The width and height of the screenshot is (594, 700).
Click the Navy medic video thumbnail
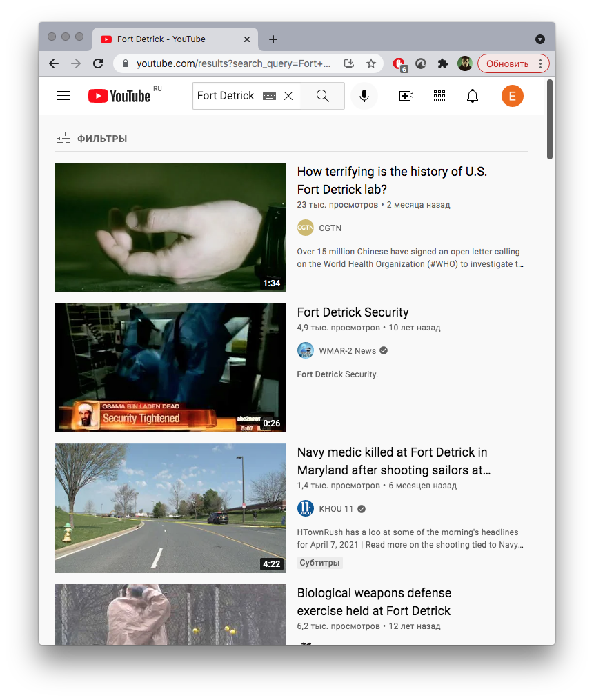tap(170, 508)
